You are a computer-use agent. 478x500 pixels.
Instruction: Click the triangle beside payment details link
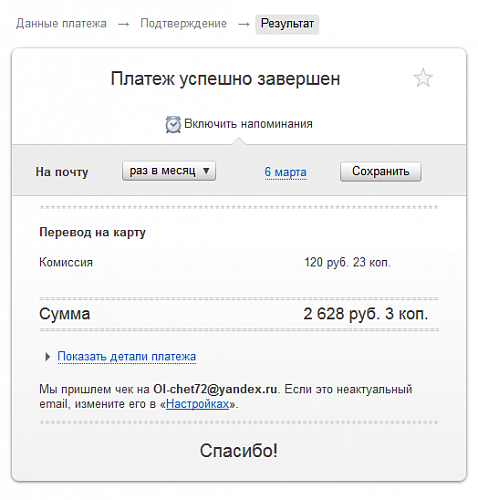48,357
